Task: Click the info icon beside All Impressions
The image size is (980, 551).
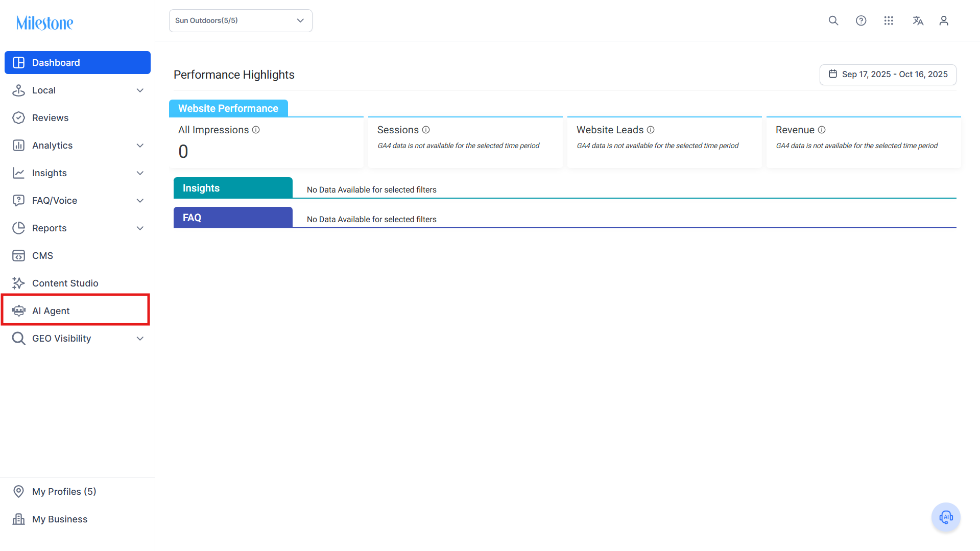Action: (256, 130)
